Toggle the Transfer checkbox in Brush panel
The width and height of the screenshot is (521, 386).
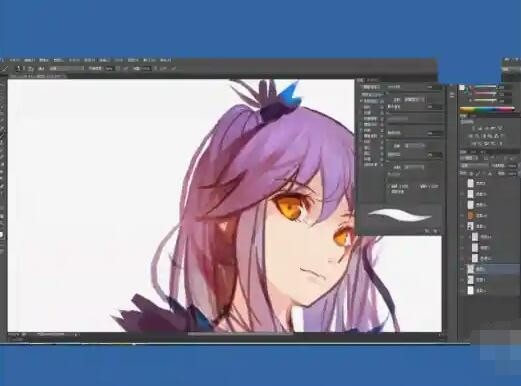coord(362,130)
